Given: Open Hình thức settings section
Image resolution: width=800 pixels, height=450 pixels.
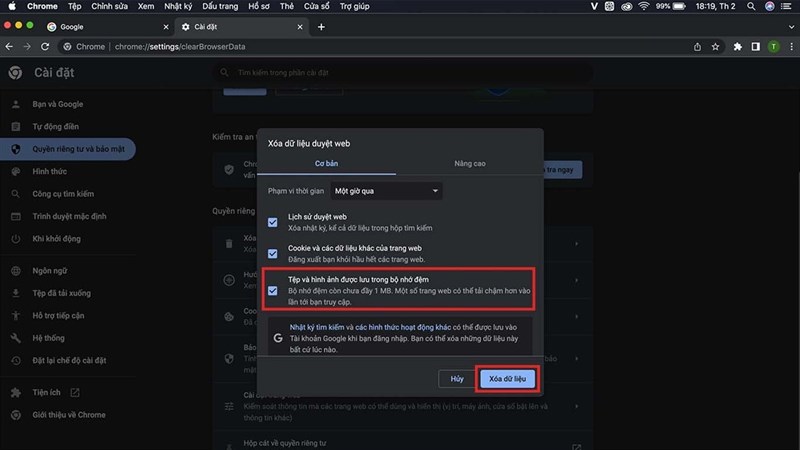Looking at the screenshot, I should point(49,171).
